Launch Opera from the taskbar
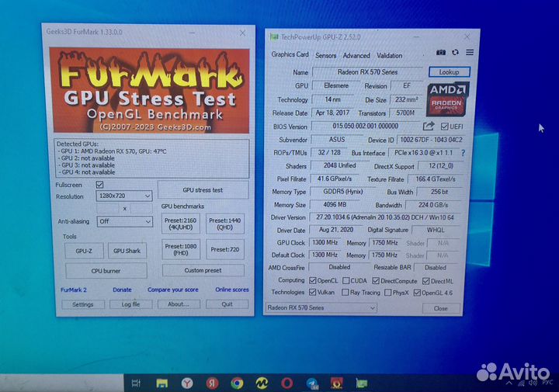The height and width of the screenshot is (392, 559). [287, 383]
